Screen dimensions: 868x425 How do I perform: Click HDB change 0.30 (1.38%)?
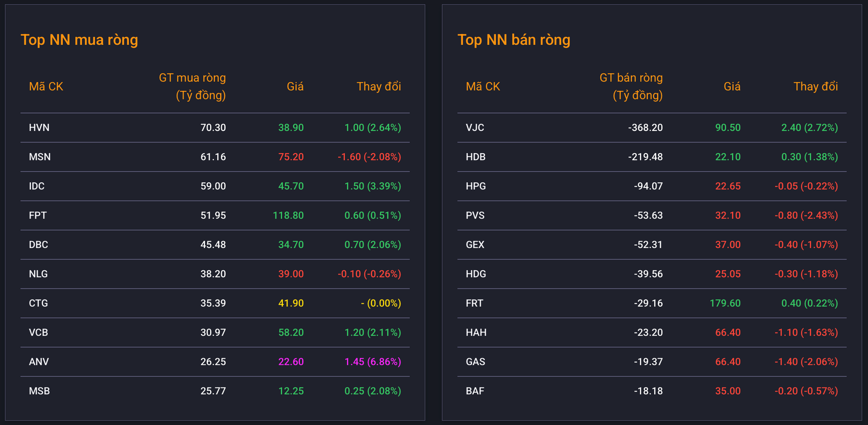point(810,157)
